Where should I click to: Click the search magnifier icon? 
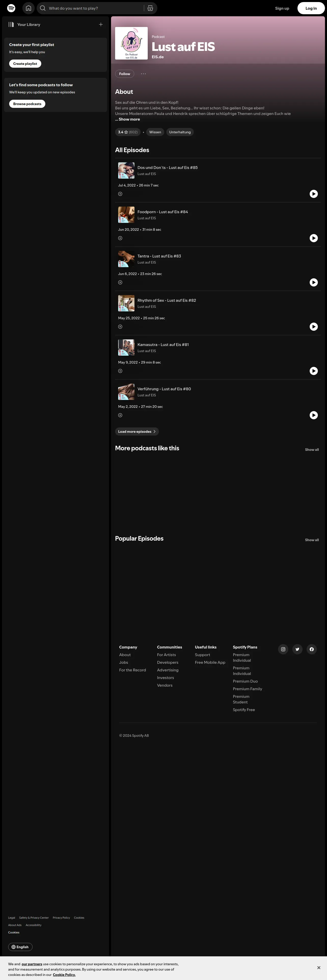[43, 8]
